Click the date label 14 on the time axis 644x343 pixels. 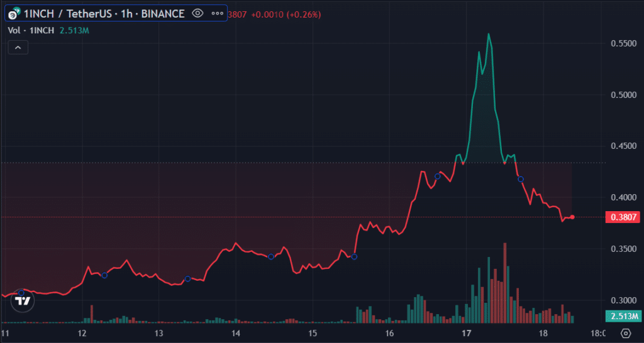point(236,332)
